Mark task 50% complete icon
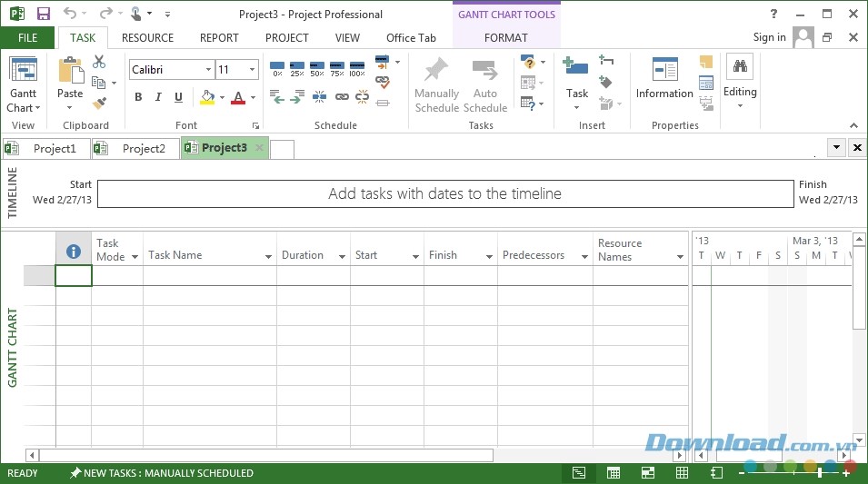 [x=317, y=68]
